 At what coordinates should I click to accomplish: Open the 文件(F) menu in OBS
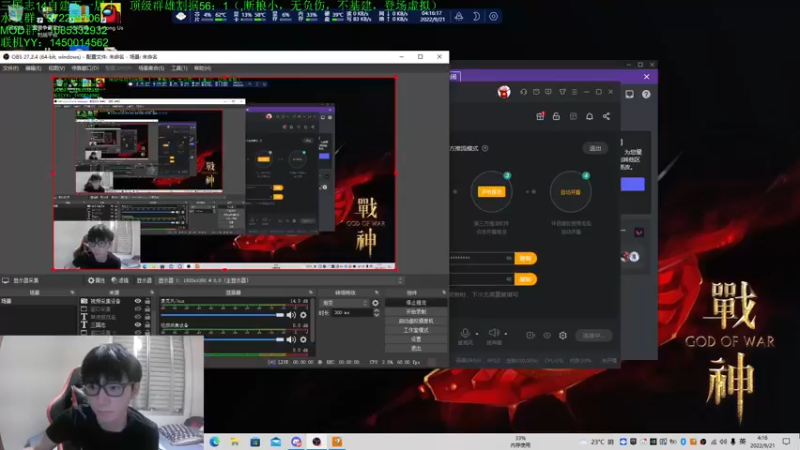coord(11,68)
